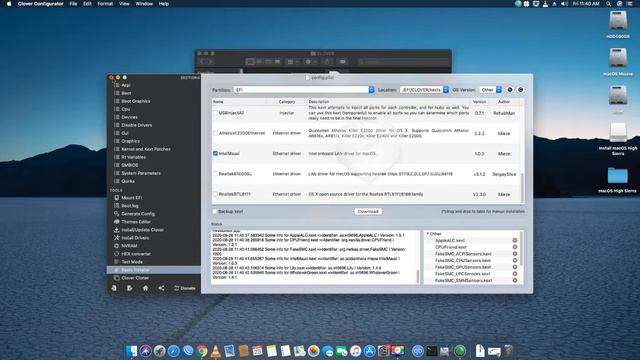Open the Help menu
The image size is (640, 360).
[164, 4]
